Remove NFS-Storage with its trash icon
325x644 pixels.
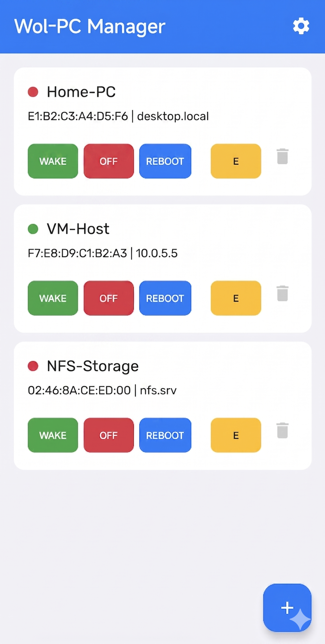[x=282, y=431]
